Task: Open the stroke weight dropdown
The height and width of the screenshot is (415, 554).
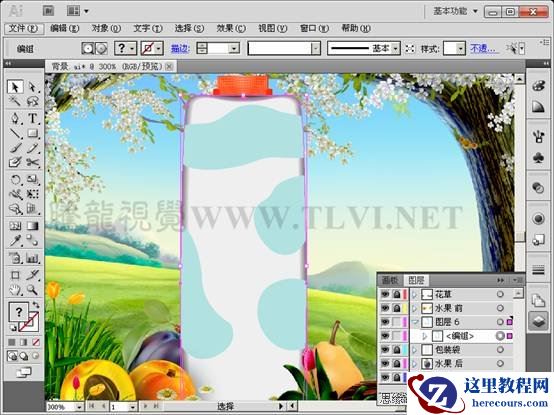Action: pyautogui.click(x=234, y=48)
